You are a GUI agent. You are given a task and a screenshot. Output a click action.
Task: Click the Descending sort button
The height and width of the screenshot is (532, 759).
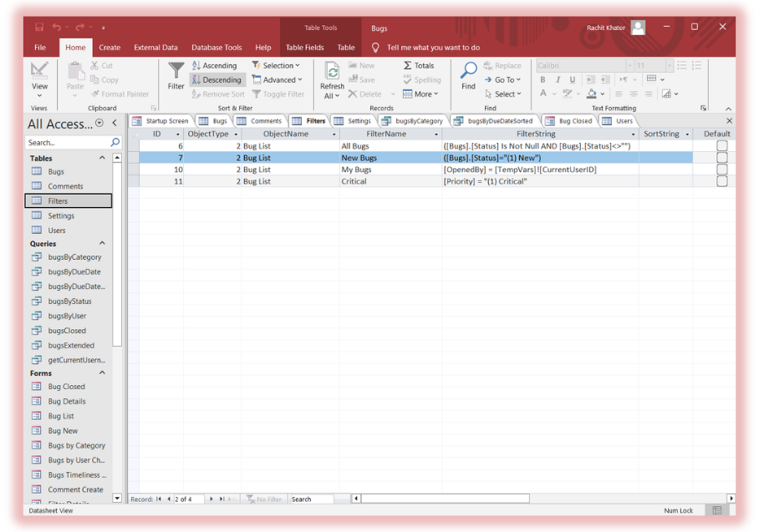[x=216, y=80]
